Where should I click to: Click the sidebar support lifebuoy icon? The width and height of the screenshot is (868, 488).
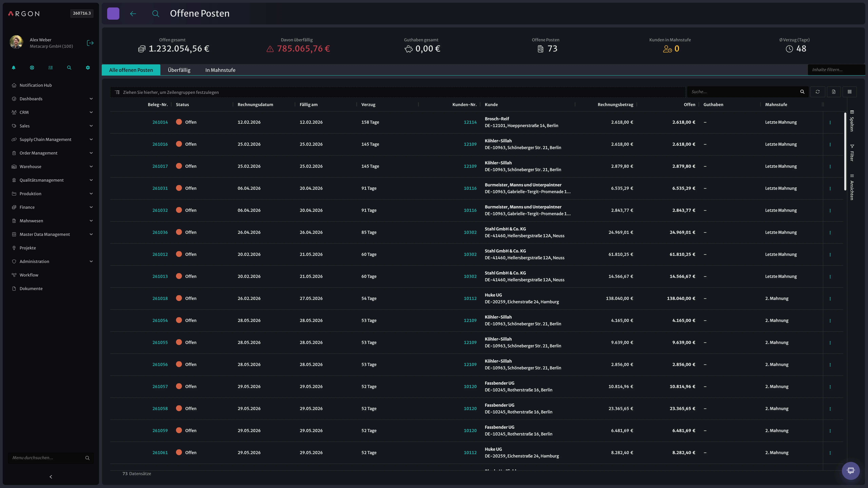pos(32,68)
